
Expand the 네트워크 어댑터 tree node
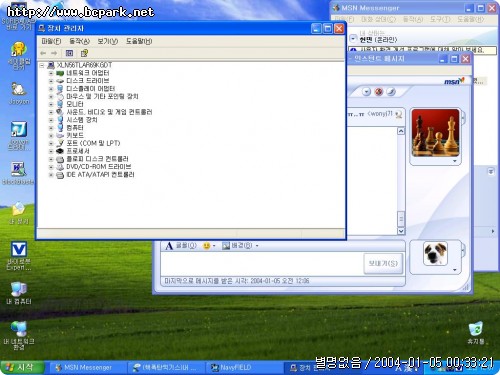(x=51, y=73)
